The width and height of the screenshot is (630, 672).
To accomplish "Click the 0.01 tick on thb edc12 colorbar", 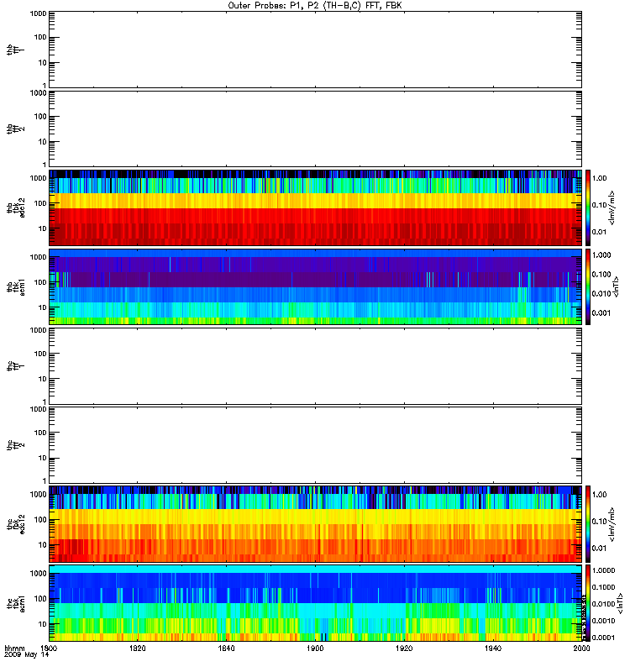I will [599, 233].
